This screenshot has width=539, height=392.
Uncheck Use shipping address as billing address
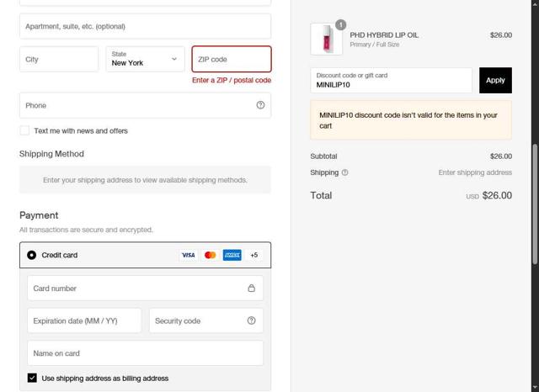32,378
